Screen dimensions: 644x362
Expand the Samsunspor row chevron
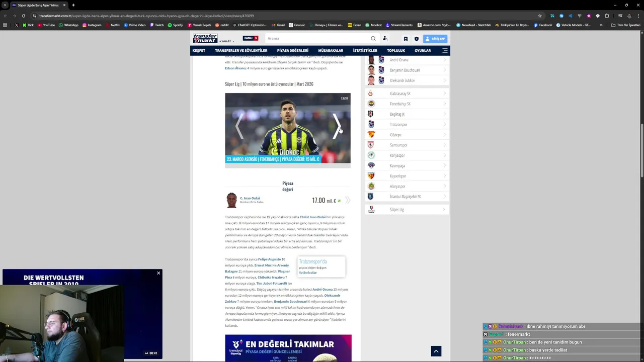point(445,145)
